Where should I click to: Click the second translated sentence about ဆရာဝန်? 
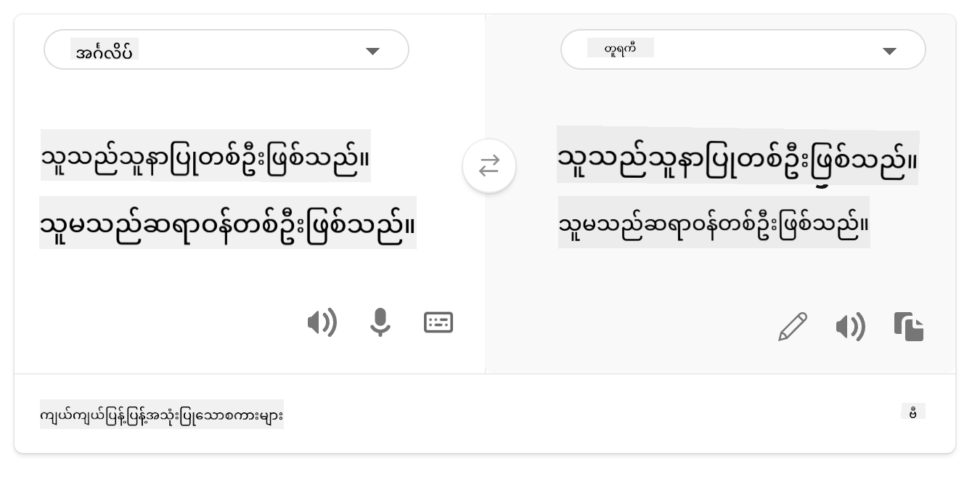pyautogui.click(x=714, y=222)
